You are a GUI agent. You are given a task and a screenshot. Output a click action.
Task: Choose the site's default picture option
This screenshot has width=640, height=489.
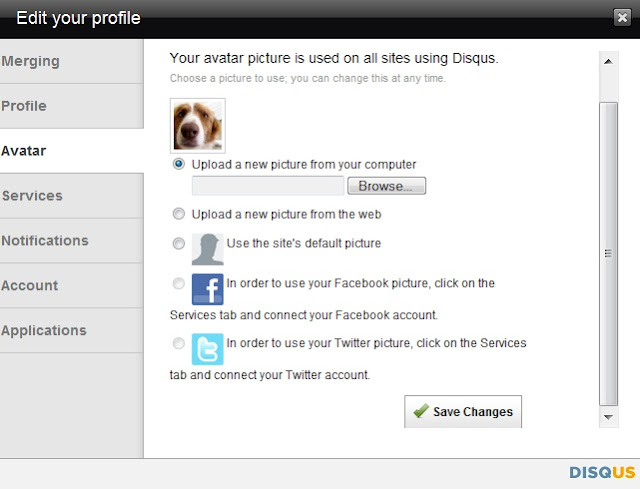click(x=179, y=243)
